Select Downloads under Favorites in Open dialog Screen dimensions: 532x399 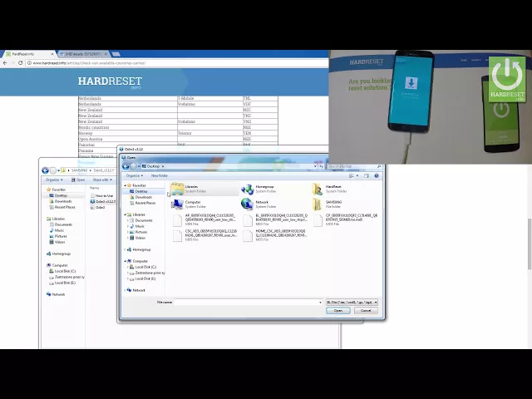143,197
